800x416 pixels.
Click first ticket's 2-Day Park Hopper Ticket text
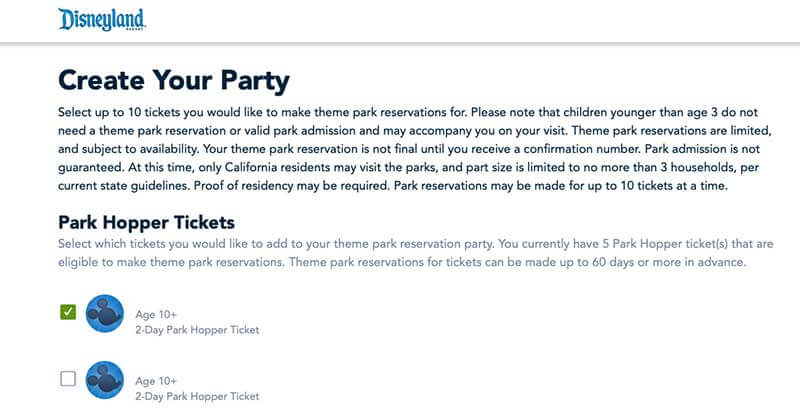click(x=197, y=330)
